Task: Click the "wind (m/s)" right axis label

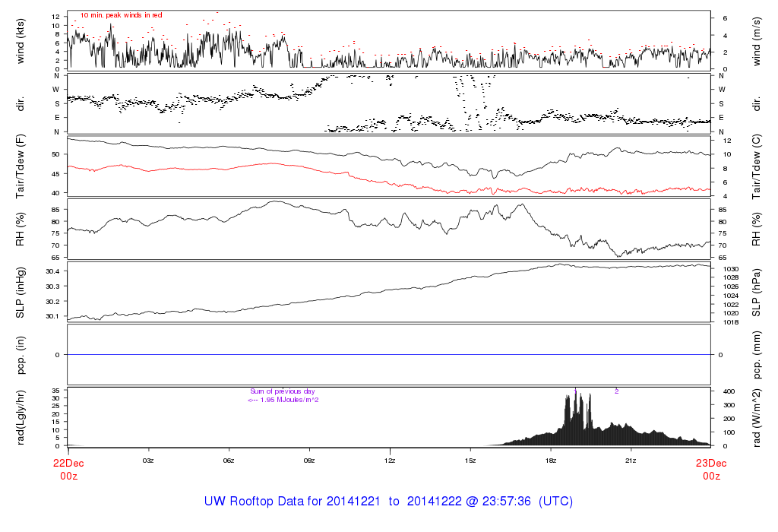Action: 756,40
